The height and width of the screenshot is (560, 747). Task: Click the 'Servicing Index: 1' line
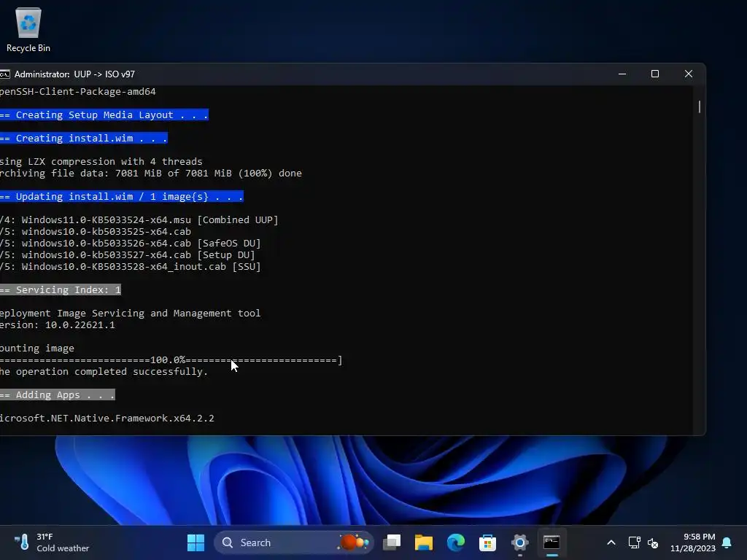pos(61,289)
